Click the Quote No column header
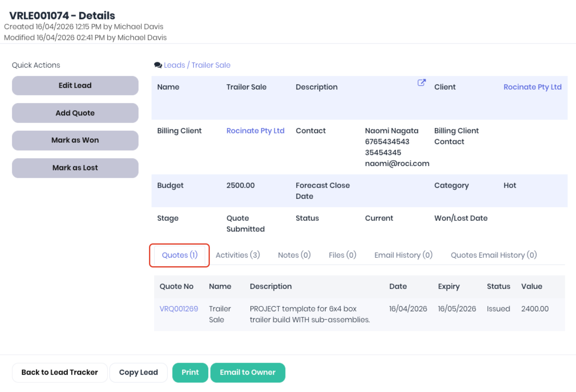The height and width of the screenshot is (392, 576). (x=176, y=287)
